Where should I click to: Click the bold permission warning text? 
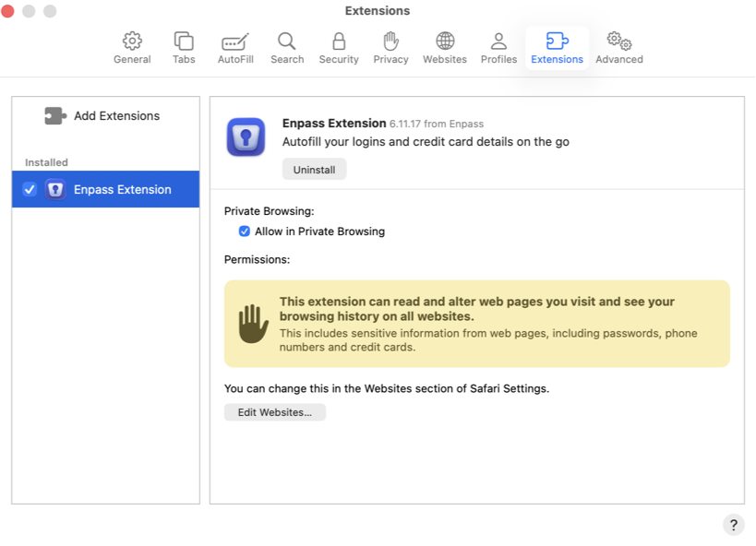click(x=477, y=309)
